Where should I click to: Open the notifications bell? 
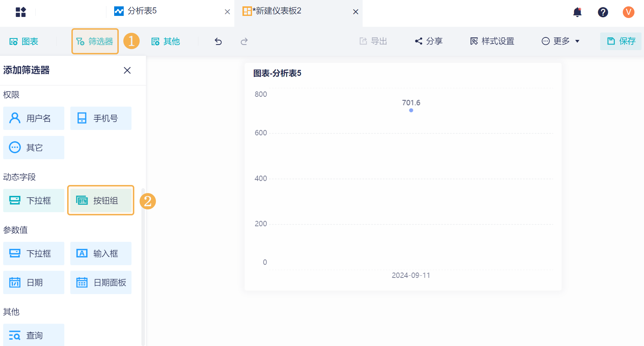tap(577, 12)
